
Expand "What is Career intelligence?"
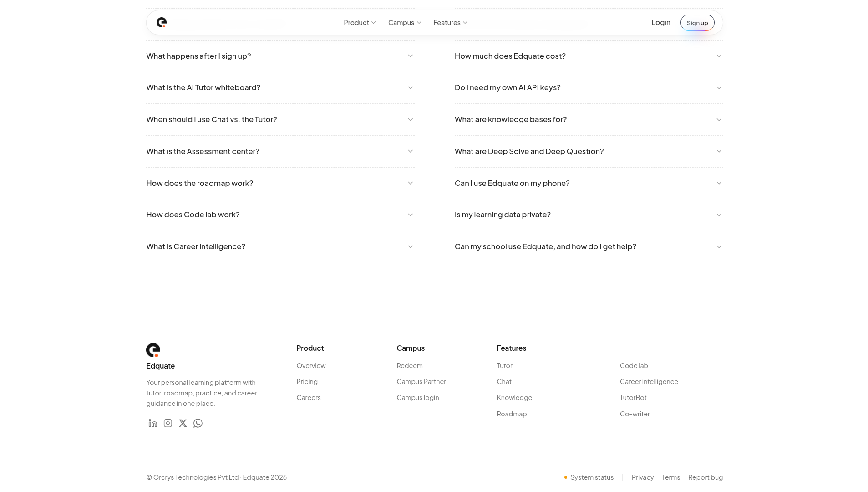[x=280, y=247]
